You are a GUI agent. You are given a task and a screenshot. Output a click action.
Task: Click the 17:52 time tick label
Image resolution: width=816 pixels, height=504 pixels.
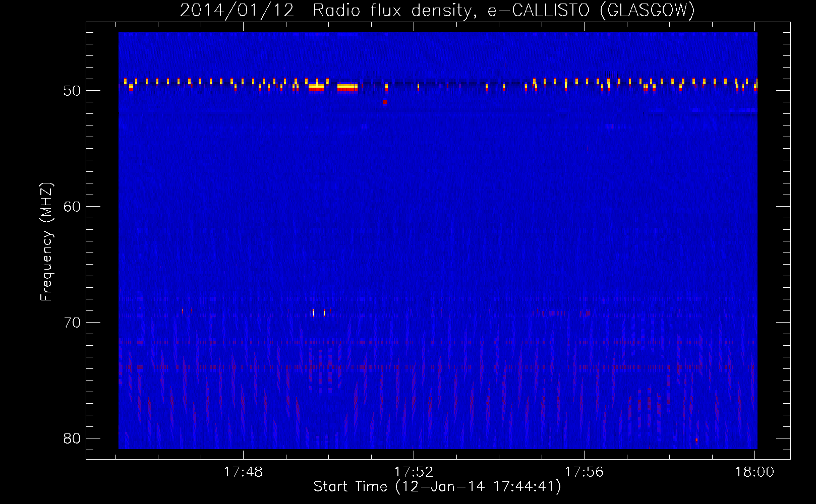pyautogui.click(x=414, y=472)
